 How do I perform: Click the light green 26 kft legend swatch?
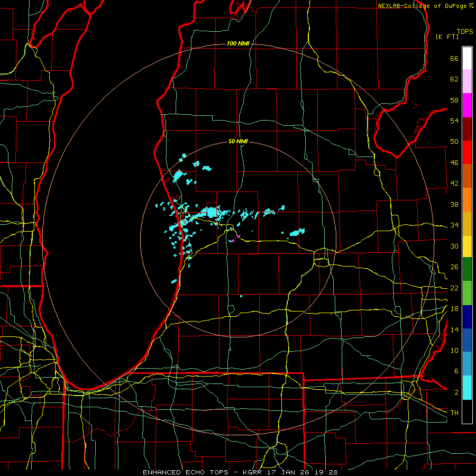467,293
